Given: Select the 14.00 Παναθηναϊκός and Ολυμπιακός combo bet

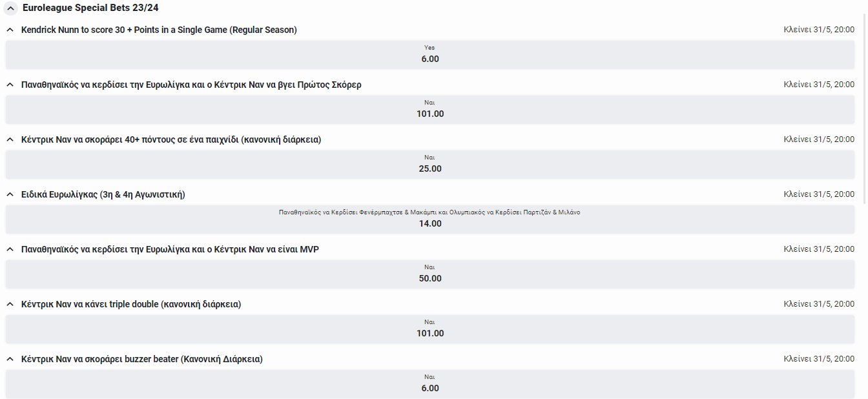Looking at the screenshot, I should pos(429,219).
